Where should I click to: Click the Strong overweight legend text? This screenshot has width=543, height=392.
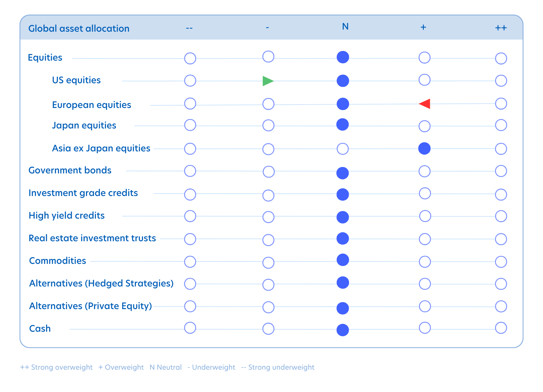click(56, 367)
